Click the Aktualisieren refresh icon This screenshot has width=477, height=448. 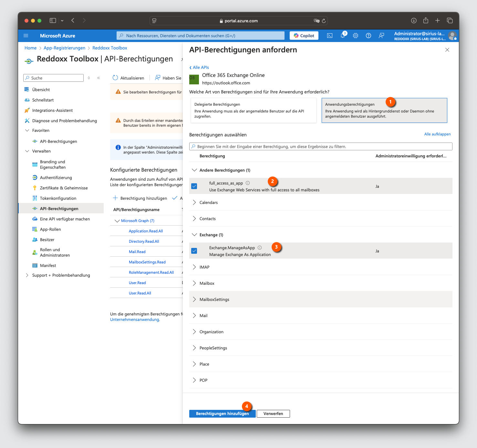pos(115,78)
